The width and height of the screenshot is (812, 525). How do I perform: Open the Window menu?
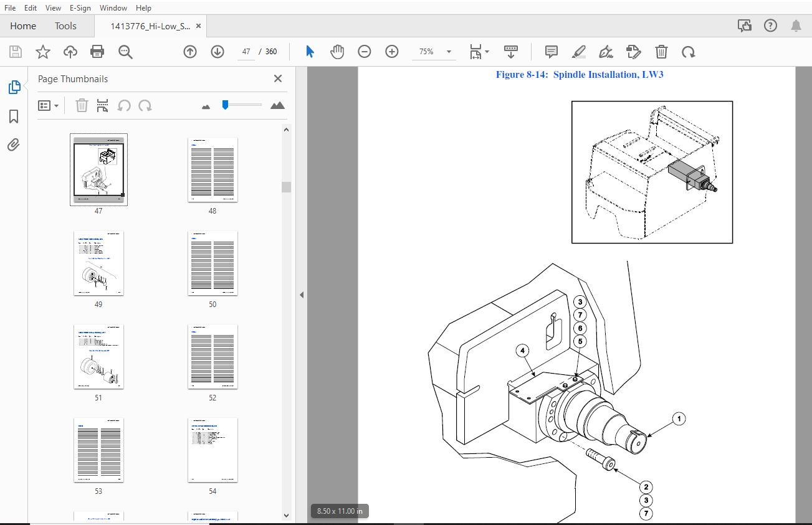[x=113, y=8]
